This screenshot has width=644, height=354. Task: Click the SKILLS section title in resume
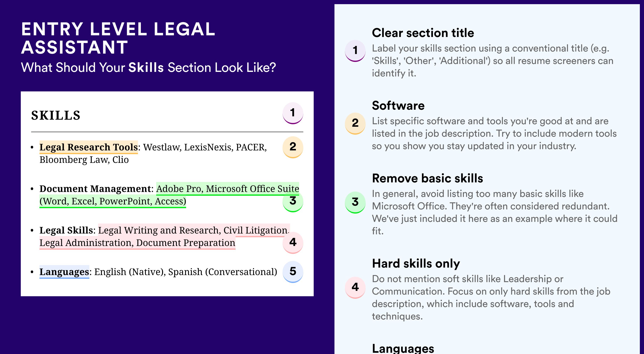55,116
